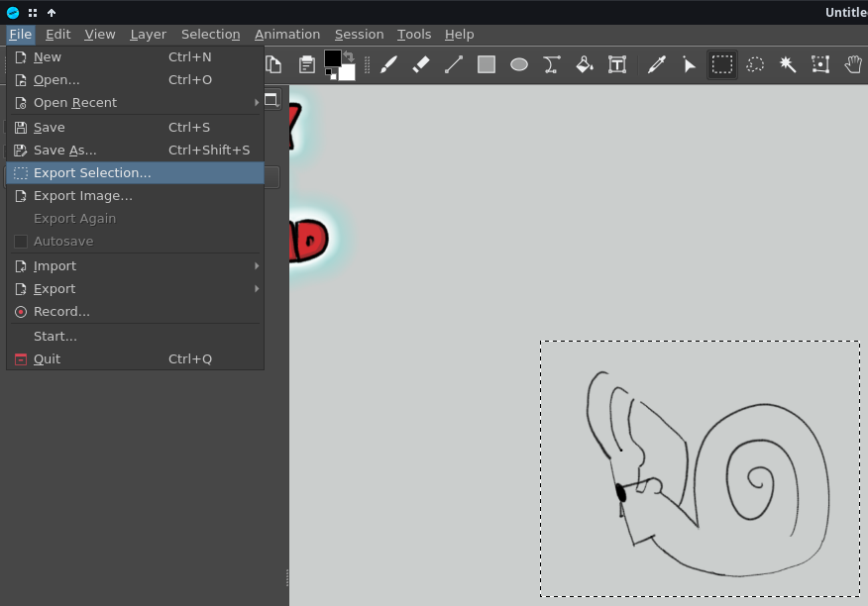
Task: Select the Bezier curve tool
Action: [552, 65]
